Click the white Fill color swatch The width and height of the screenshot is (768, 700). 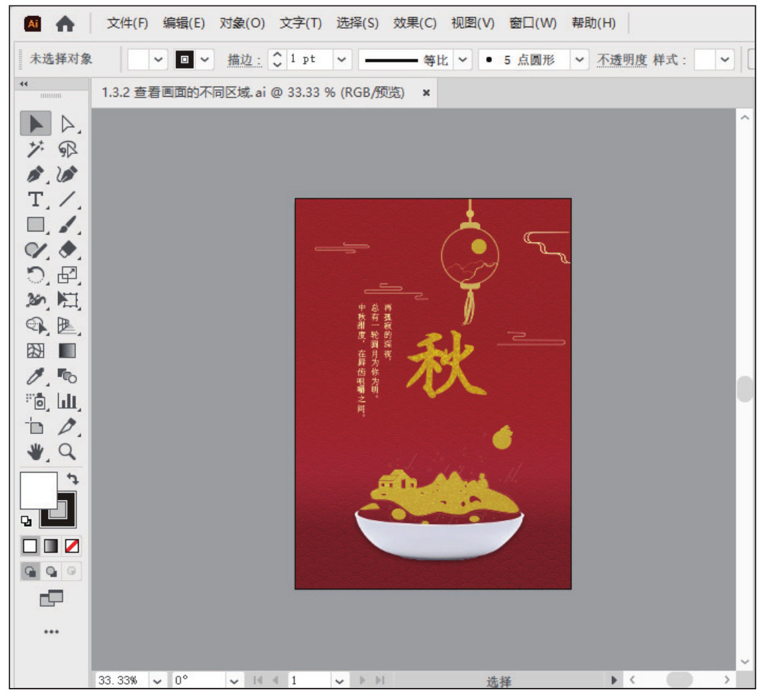tap(38, 491)
